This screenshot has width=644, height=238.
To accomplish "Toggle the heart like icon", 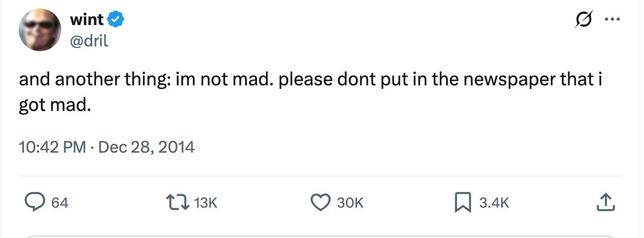I will [320, 203].
